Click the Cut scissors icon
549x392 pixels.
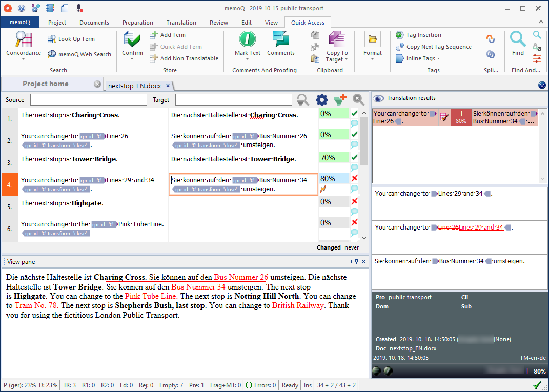(315, 47)
